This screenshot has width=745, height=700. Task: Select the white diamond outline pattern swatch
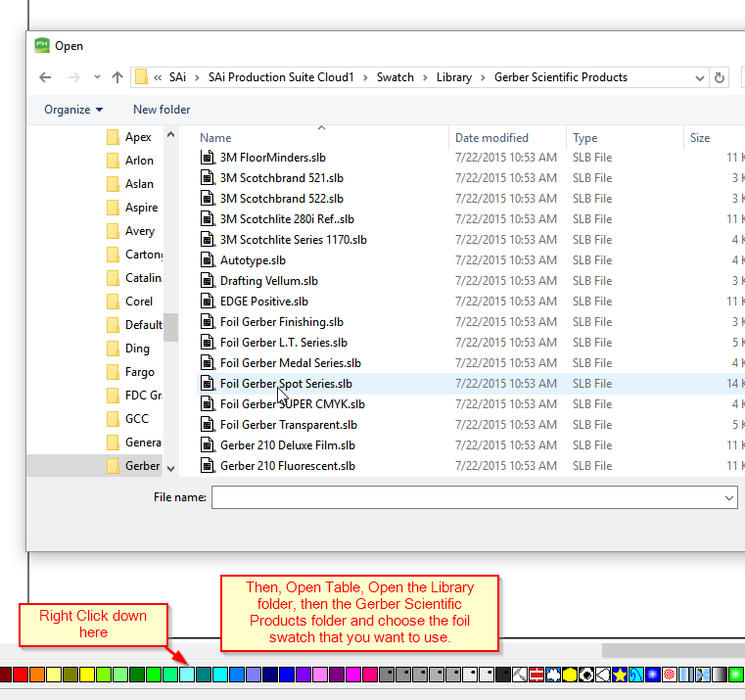[603, 675]
